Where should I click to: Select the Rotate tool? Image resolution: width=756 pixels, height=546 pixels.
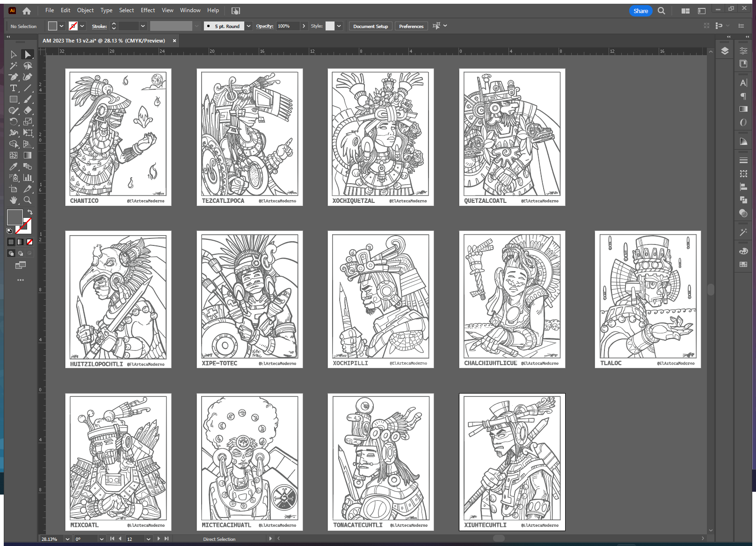(14, 122)
